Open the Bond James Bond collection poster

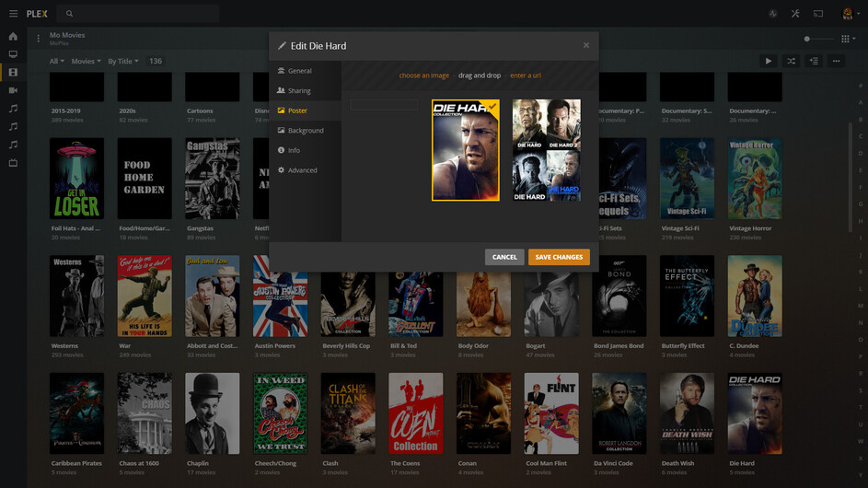[x=619, y=296]
